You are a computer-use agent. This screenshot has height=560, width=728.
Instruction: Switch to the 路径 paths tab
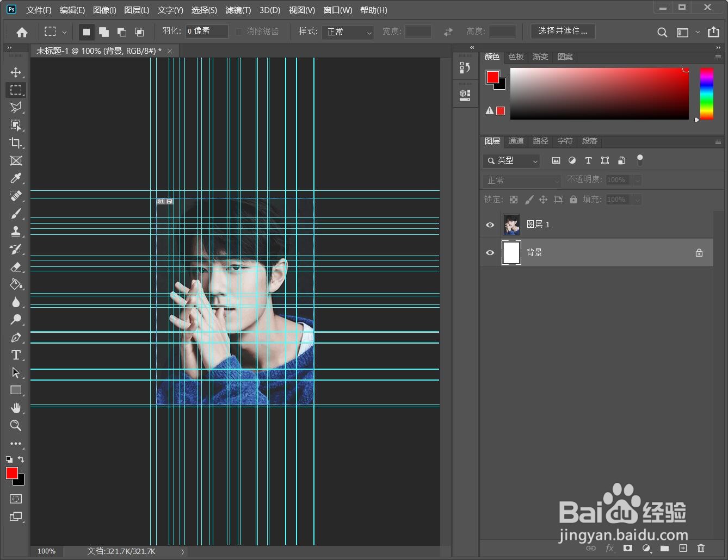tap(540, 141)
